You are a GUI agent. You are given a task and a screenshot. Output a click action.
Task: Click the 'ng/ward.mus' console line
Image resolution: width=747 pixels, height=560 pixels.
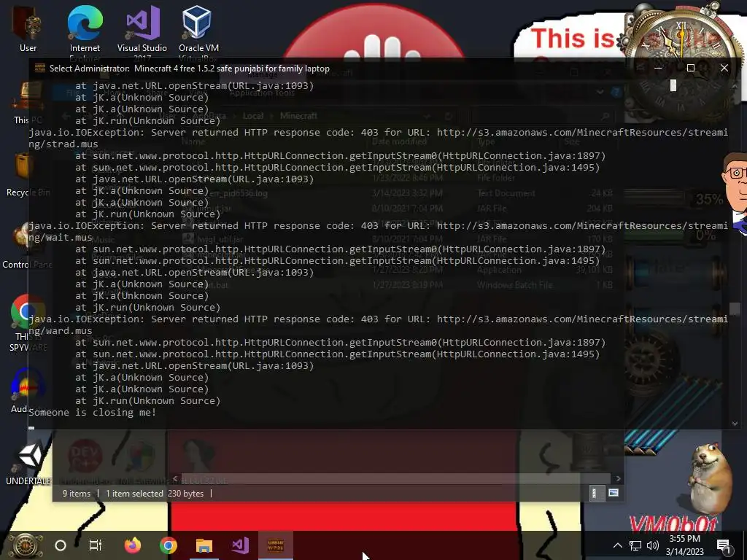[x=61, y=330]
